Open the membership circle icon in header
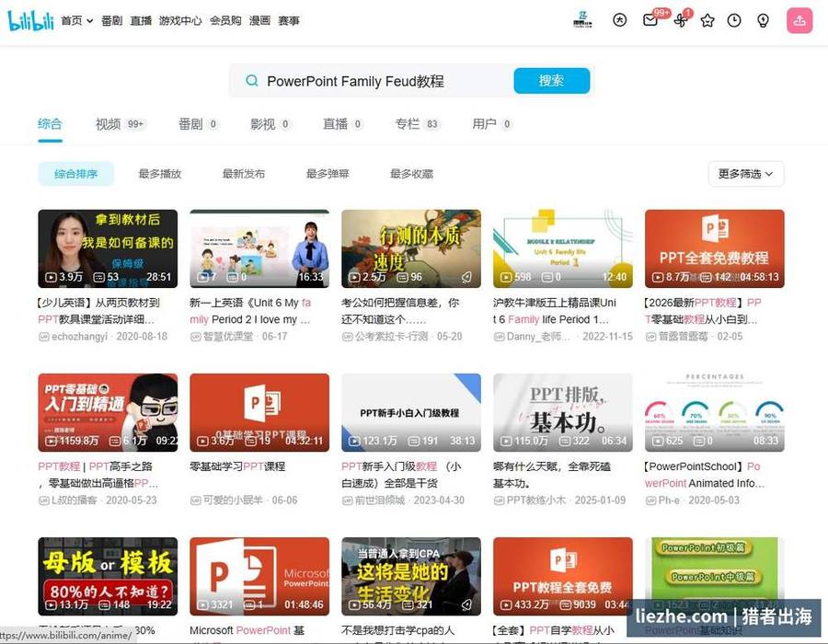 pyautogui.click(x=619, y=20)
